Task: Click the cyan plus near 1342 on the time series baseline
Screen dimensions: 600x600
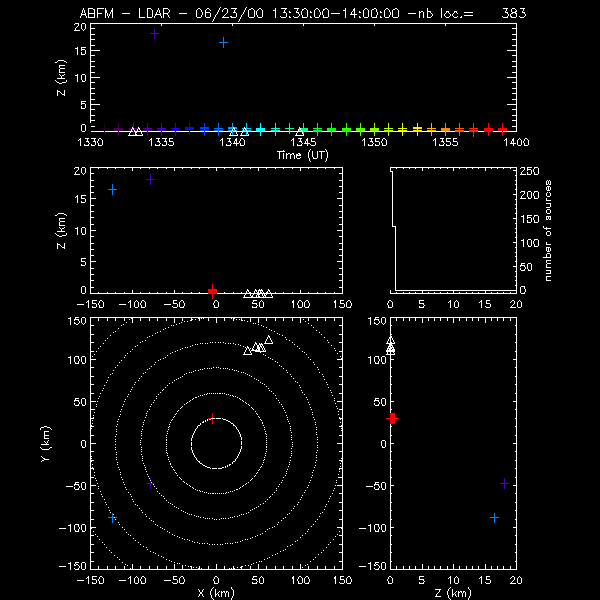Action: (x=261, y=129)
